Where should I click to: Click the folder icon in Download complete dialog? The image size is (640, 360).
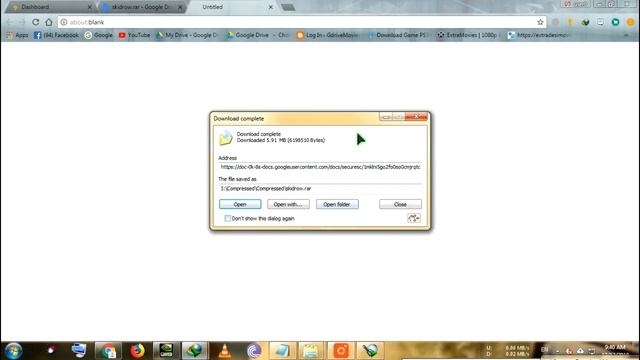pos(226,138)
